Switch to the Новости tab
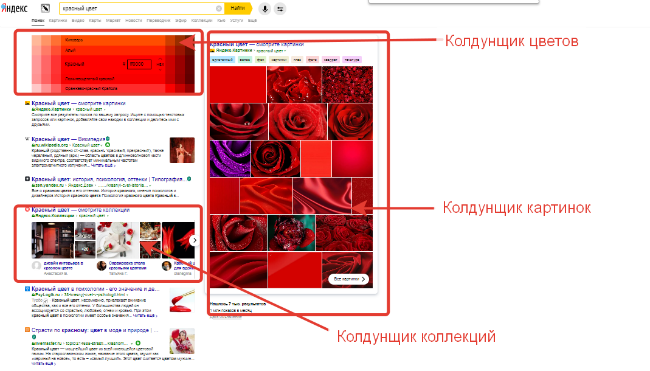 point(133,20)
